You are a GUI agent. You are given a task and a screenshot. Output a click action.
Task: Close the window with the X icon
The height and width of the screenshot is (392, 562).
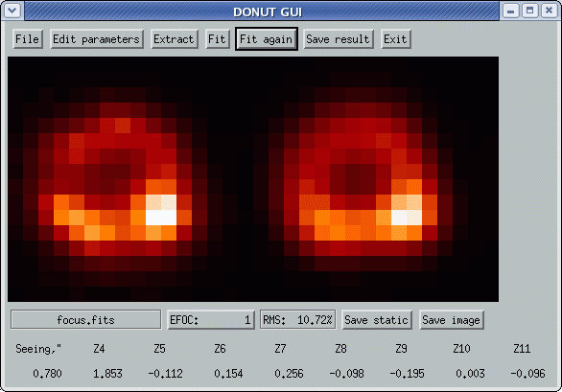coord(549,11)
